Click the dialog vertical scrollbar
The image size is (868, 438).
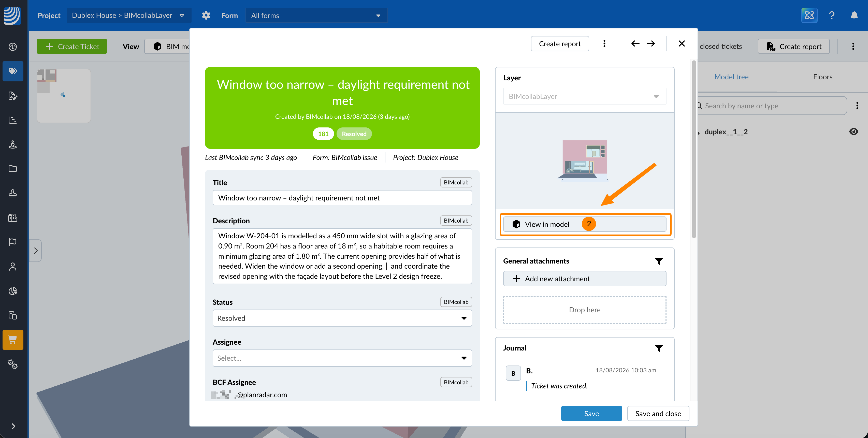694,149
